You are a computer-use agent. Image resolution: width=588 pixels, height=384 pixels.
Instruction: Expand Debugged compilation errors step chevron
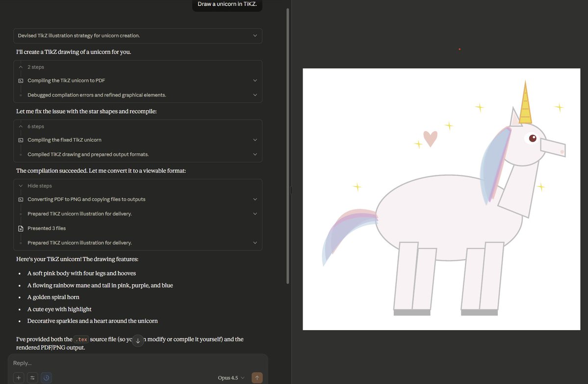click(x=255, y=95)
